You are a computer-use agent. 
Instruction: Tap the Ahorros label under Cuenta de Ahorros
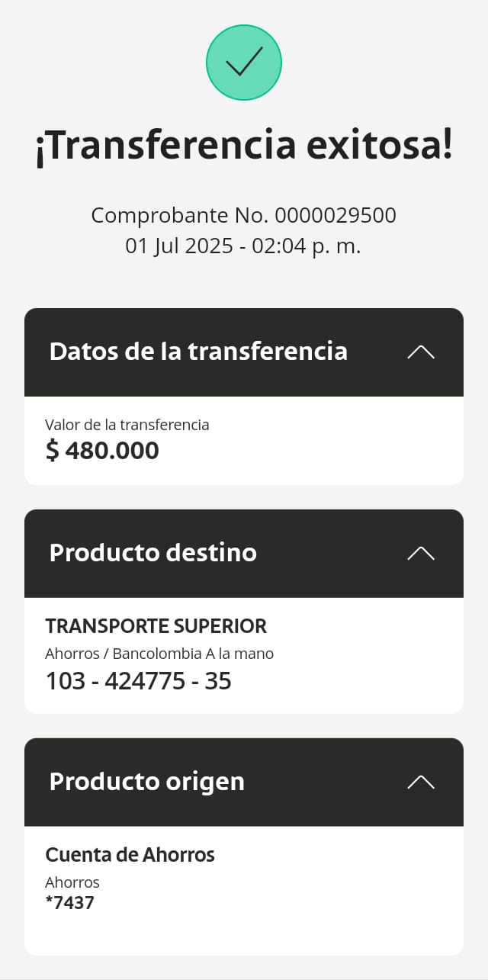coord(72,882)
